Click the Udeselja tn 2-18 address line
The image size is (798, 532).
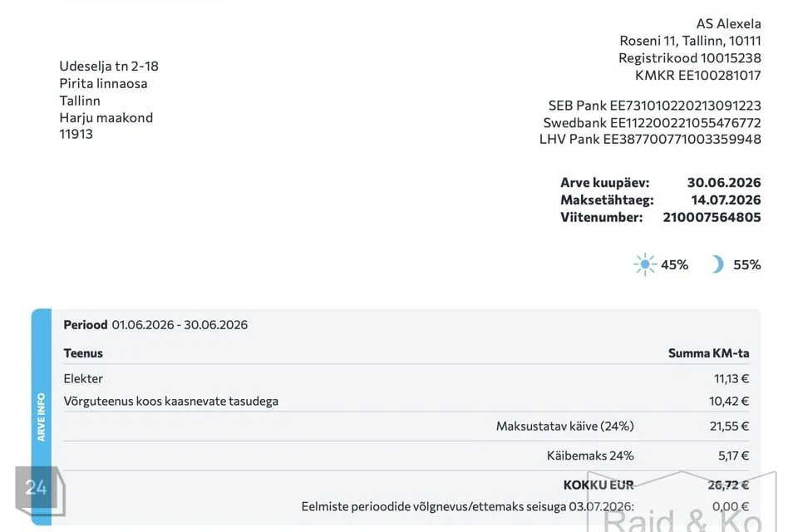[109, 66]
